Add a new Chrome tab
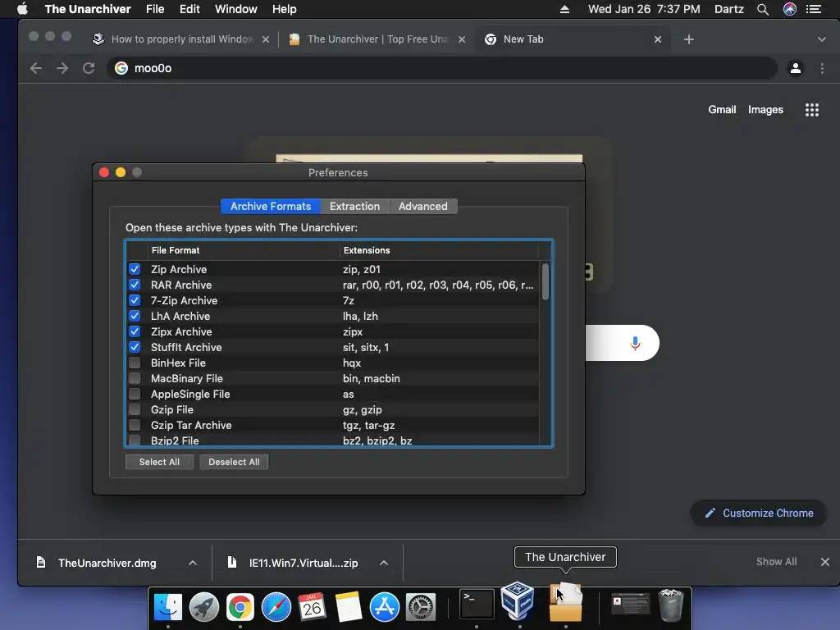Image resolution: width=840 pixels, height=630 pixels. click(x=689, y=39)
